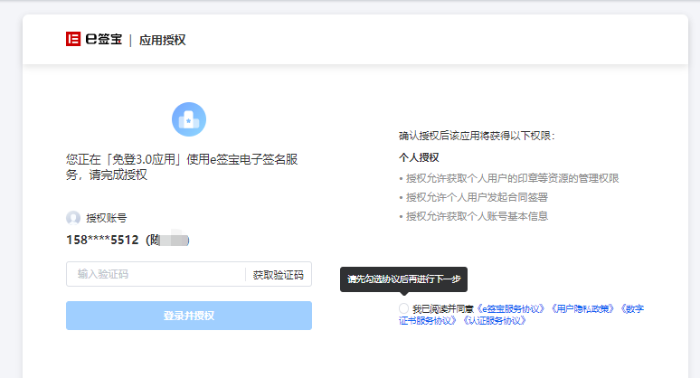Click the user avatar icon beside 授权账号
This screenshot has height=378, width=700.
click(x=73, y=218)
